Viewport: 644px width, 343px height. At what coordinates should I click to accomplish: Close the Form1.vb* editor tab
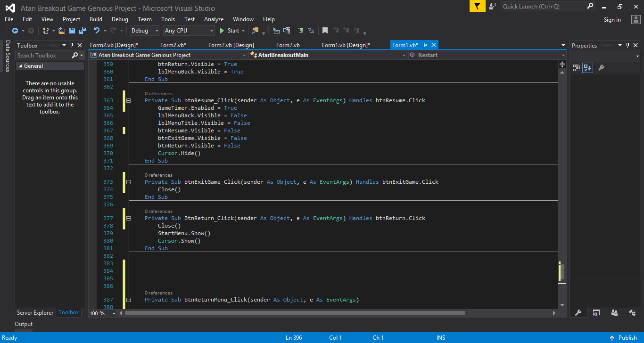[433, 45]
